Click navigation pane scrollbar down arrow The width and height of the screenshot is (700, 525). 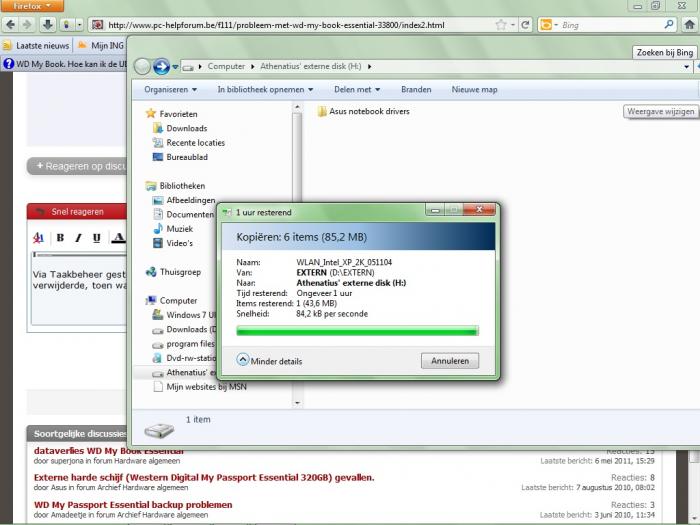[297, 403]
